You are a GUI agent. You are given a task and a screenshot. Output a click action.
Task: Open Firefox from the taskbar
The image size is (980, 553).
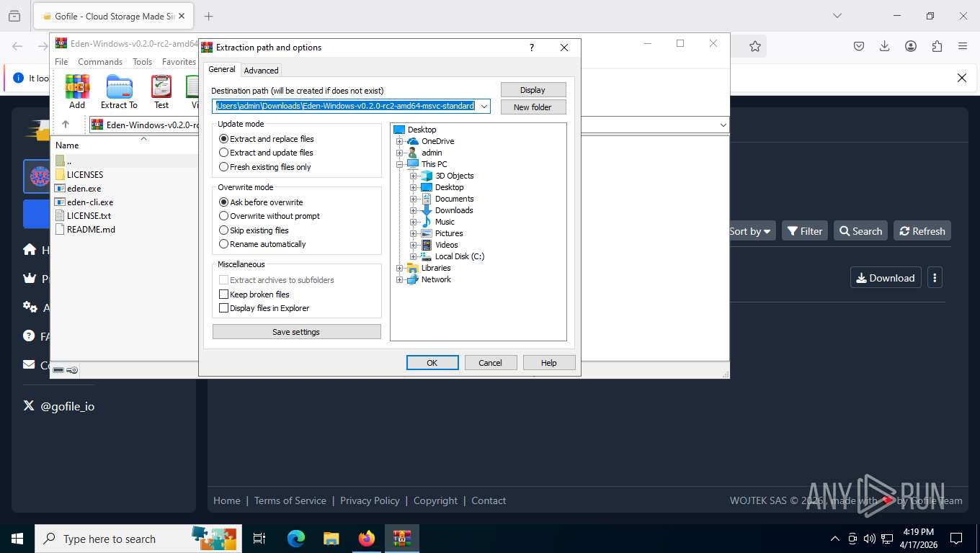pos(367,539)
